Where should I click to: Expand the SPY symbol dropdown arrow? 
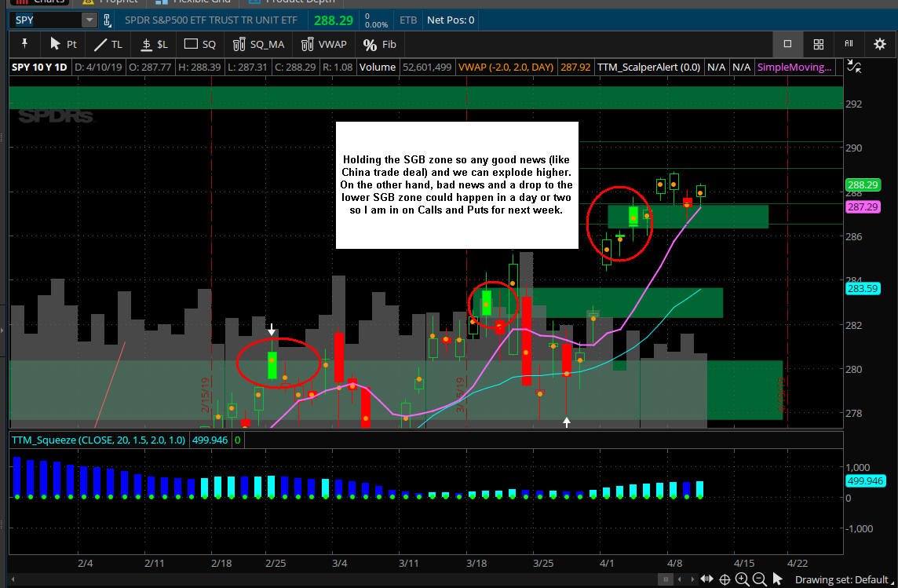click(89, 20)
